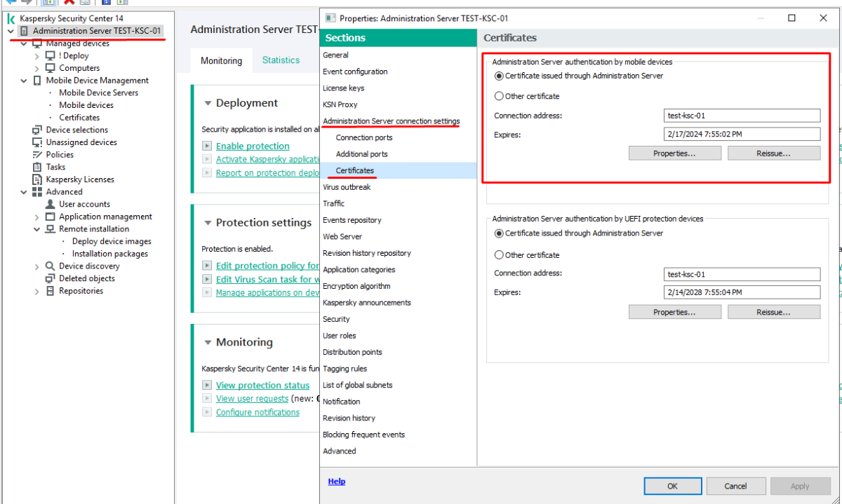
Task: Switch to the Monitoring tab
Action: click(x=221, y=60)
